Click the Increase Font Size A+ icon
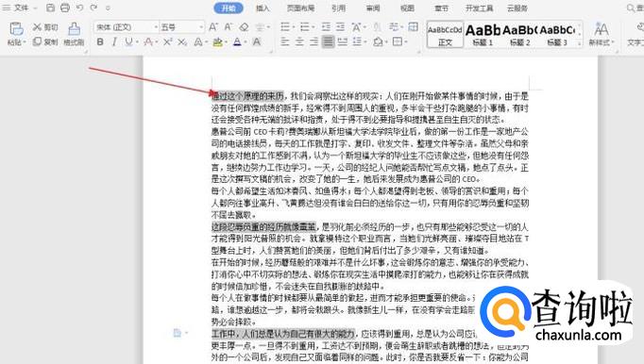This screenshot has height=364, width=644. 213,27
